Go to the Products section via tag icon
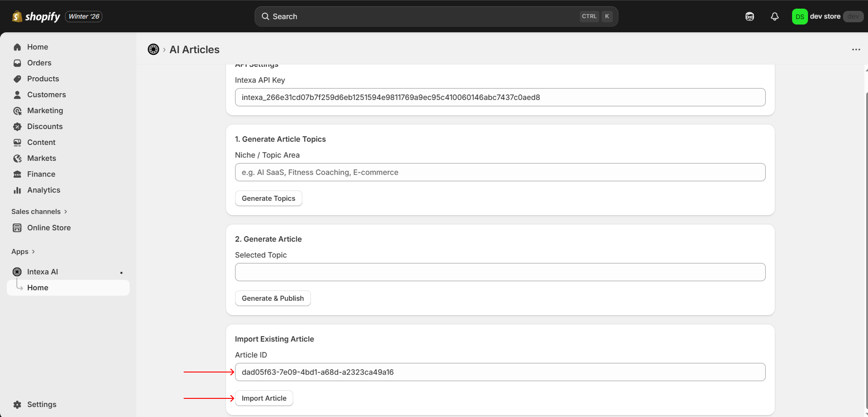 17,79
